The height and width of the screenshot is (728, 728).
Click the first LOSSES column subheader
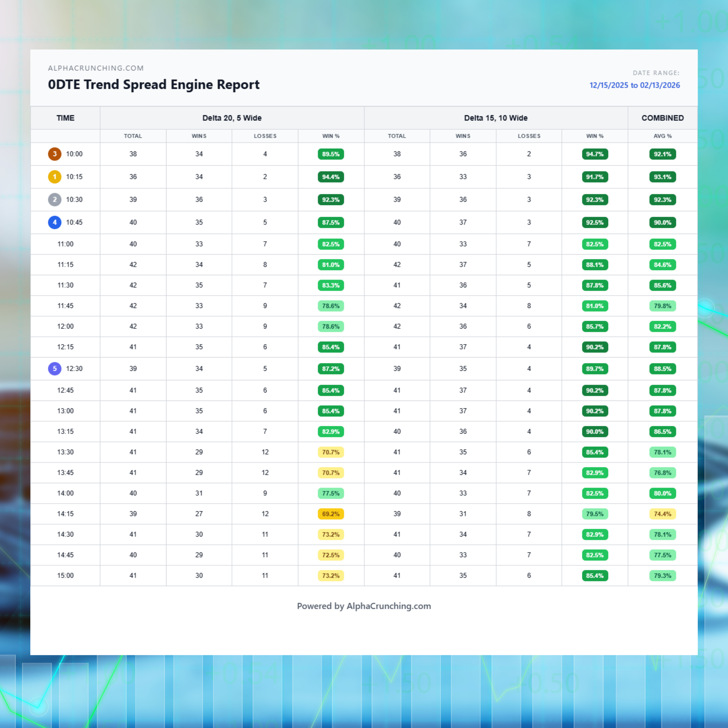265,136
